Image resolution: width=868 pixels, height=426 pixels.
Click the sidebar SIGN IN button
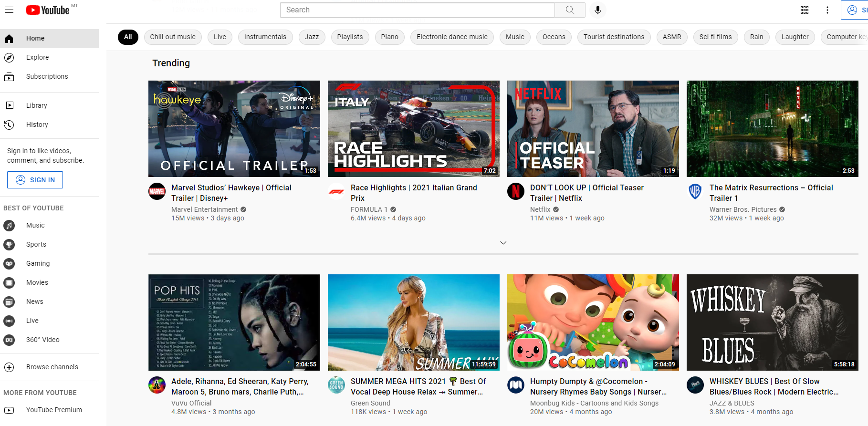[x=35, y=180]
